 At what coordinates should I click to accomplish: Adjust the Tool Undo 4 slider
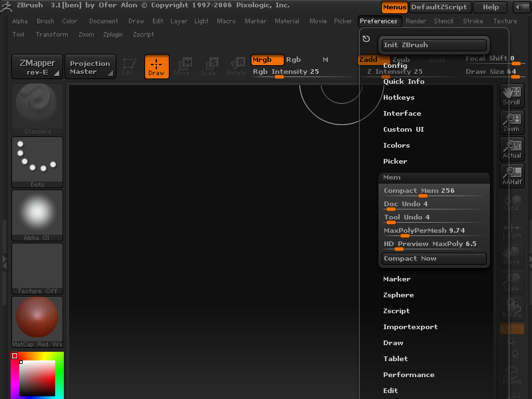click(x=434, y=218)
